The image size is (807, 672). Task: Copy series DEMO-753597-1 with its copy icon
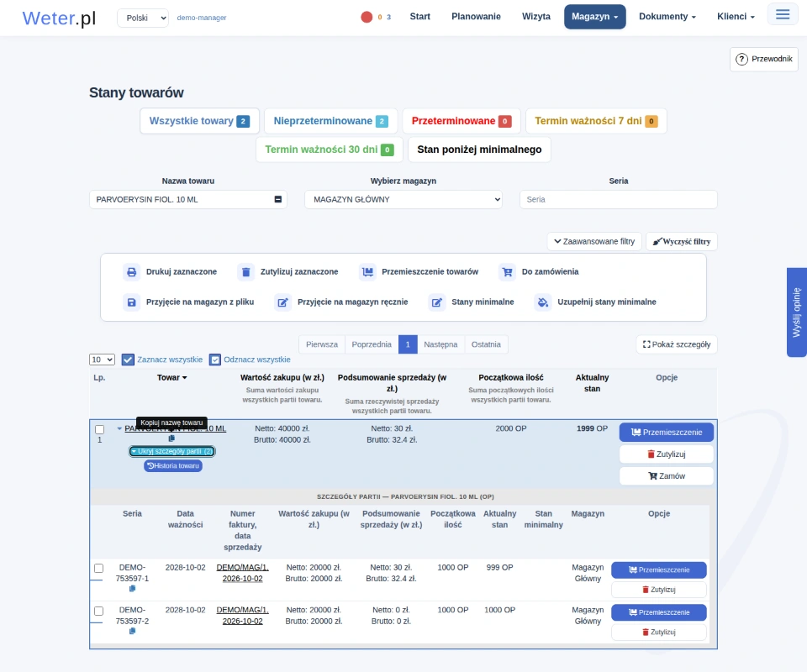[132, 588]
